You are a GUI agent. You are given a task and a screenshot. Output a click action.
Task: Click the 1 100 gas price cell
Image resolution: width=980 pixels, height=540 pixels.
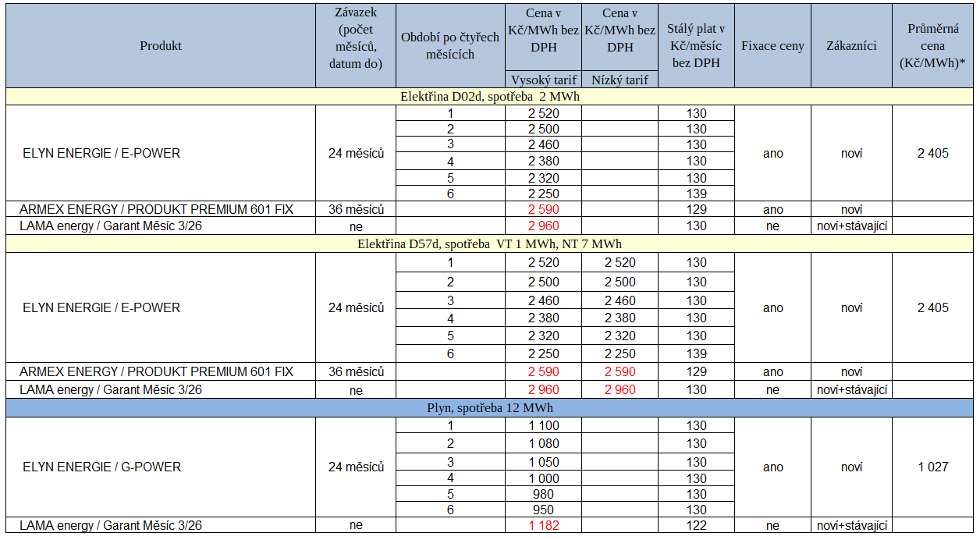(x=543, y=426)
